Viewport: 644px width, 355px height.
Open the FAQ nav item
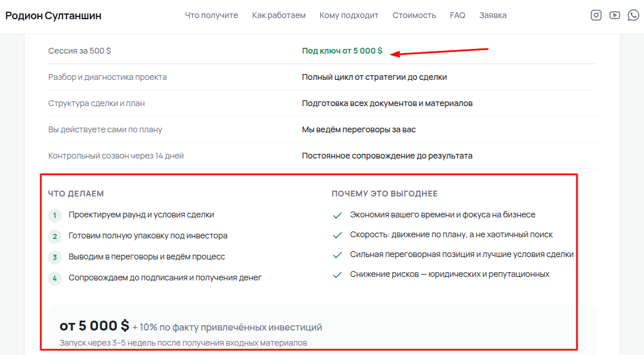(x=458, y=15)
